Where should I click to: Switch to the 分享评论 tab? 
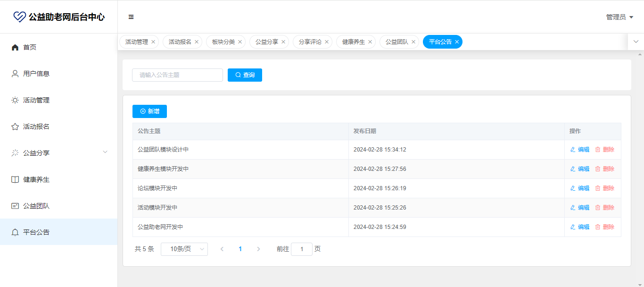(310, 42)
